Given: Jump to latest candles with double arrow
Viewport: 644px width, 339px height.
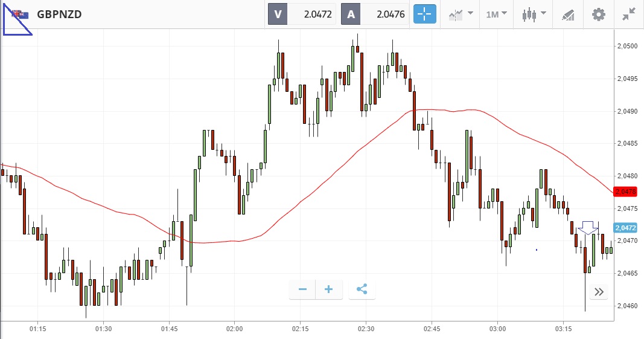Looking at the screenshot, I should point(599,292).
